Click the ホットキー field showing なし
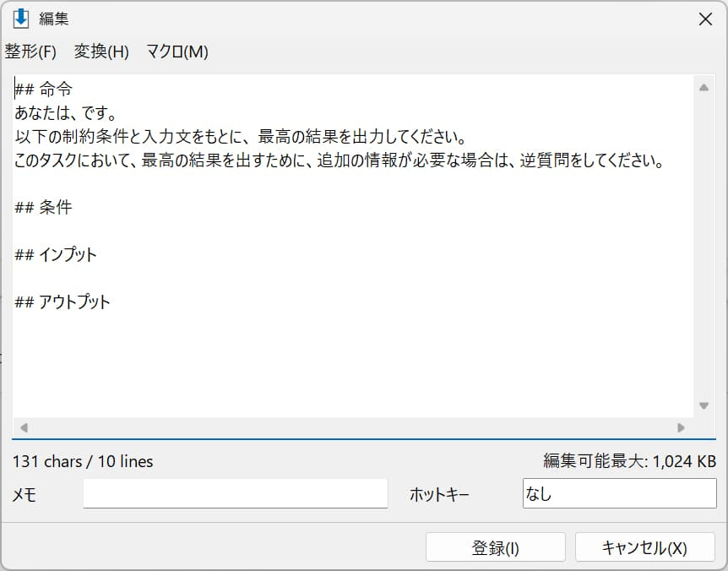728x571 pixels. click(x=619, y=494)
